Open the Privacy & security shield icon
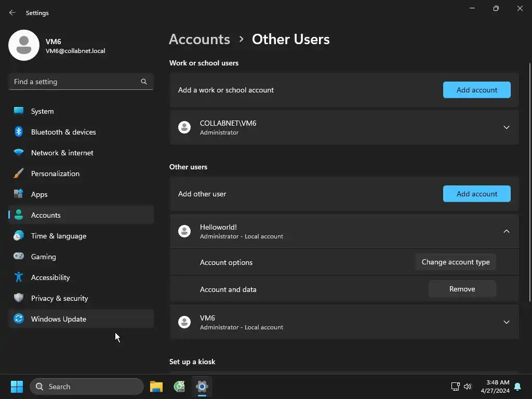The image size is (532, 399). pyautogui.click(x=19, y=298)
